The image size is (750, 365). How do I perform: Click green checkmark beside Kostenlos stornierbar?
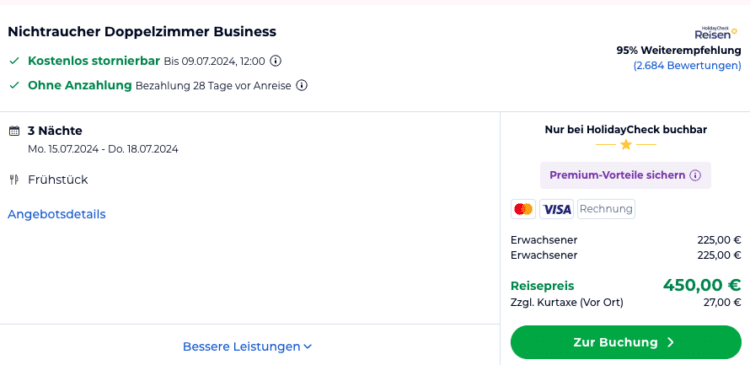point(14,61)
